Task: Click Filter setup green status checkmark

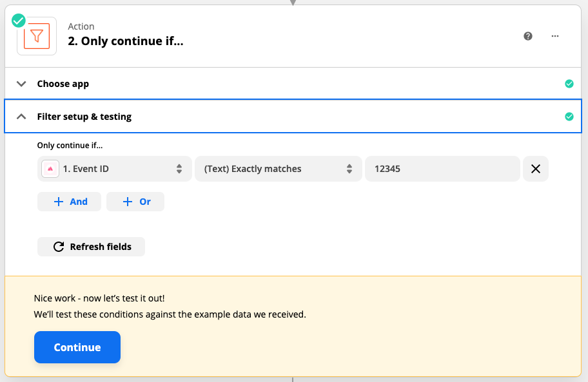Action: (x=569, y=117)
